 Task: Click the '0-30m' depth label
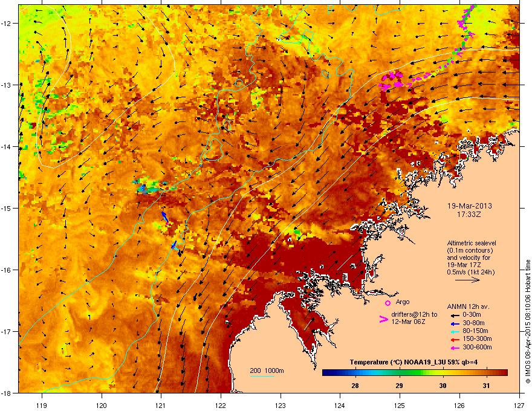pos(472,315)
